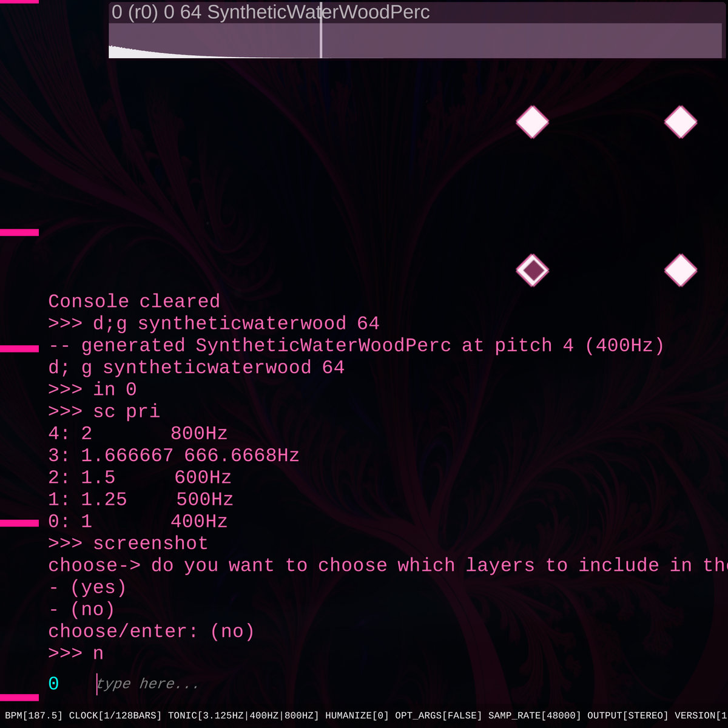Choose the '- (yes)' option in console

[x=87, y=587]
